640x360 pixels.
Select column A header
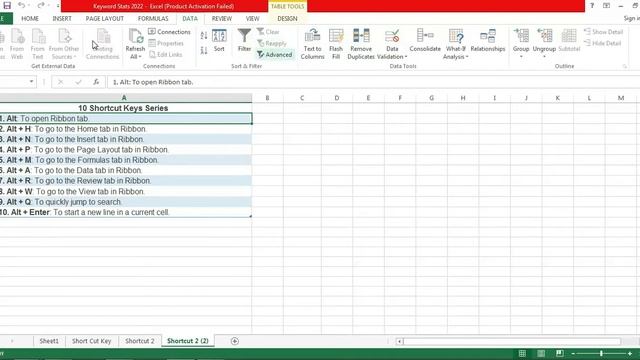[x=124, y=98]
